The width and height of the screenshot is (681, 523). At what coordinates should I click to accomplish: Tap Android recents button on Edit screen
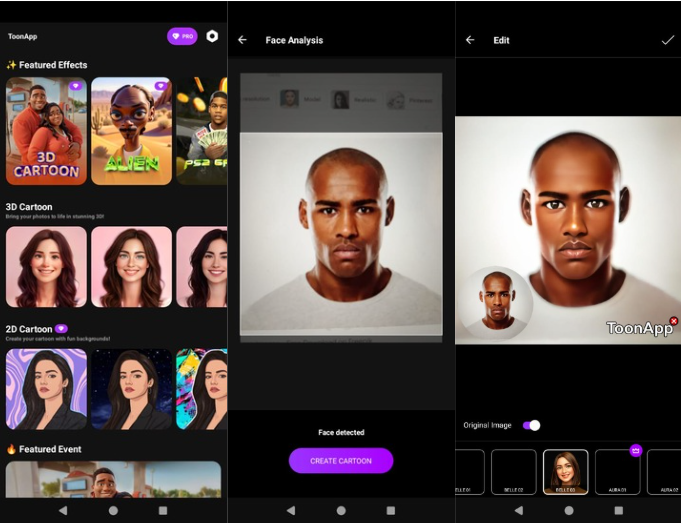click(x=619, y=510)
